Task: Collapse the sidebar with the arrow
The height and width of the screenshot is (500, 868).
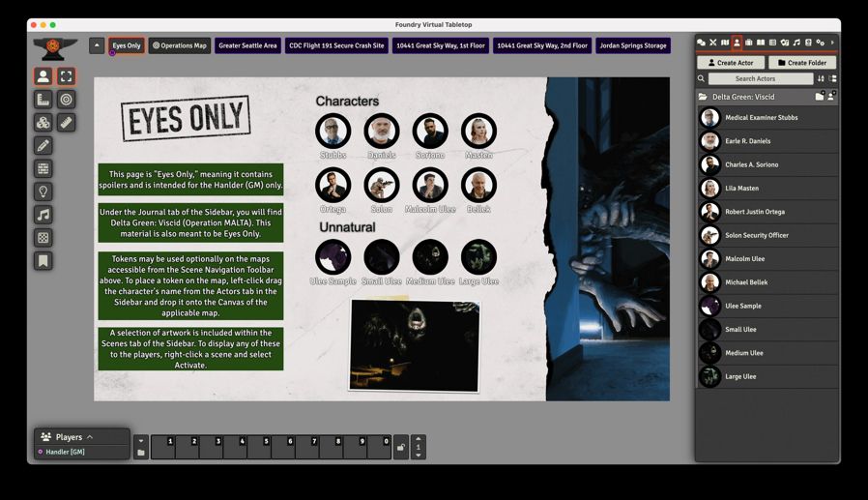Action: pyautogui.click(x=832, y=43)
